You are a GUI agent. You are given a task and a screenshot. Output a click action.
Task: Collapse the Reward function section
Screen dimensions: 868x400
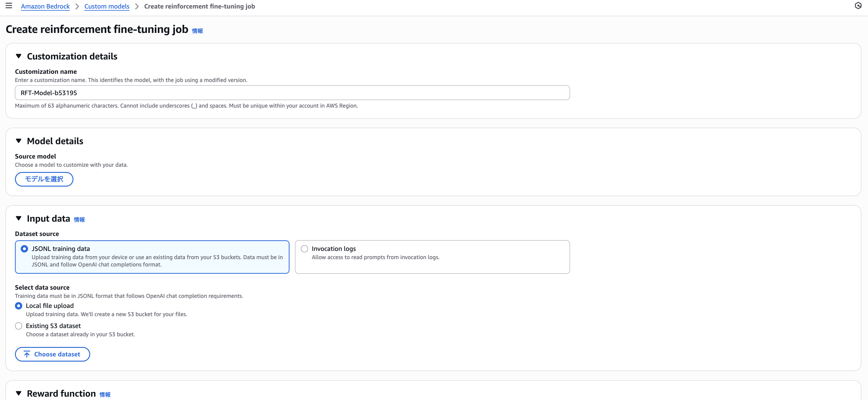coord(19,393)
